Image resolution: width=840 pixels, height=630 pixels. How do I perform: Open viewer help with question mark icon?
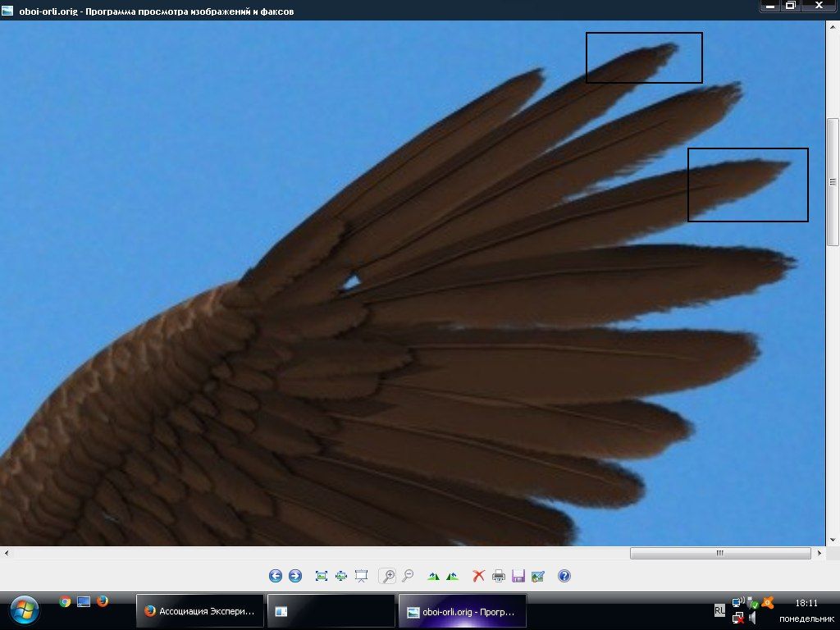pos(564,576)
